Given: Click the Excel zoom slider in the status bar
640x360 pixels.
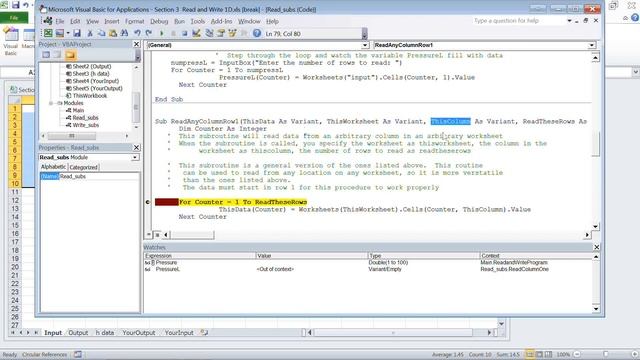Looking at the screenshot, I should (x=606, y=354).
